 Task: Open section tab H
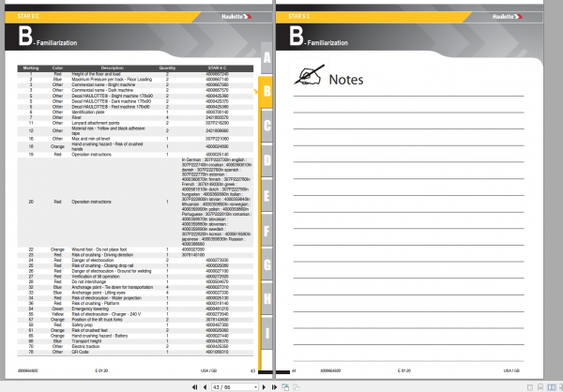(266, 298)
